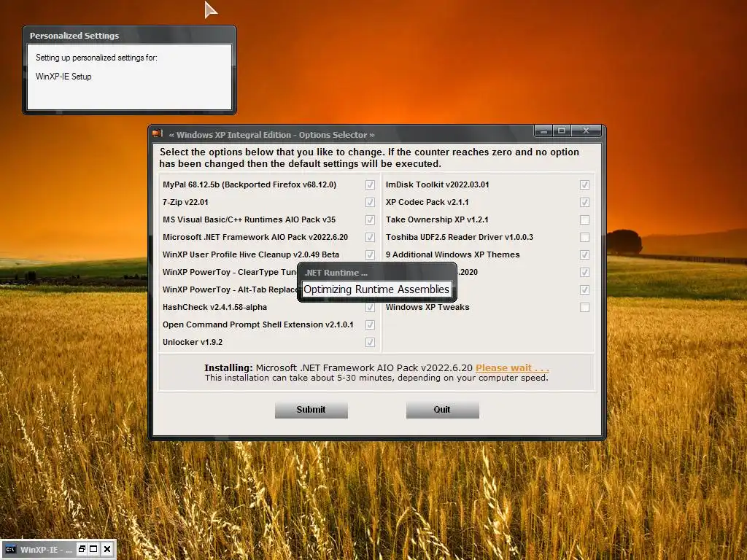
Task: Click 'Setting up personalized settings for:' text
Action: click(x=96, y=58)
